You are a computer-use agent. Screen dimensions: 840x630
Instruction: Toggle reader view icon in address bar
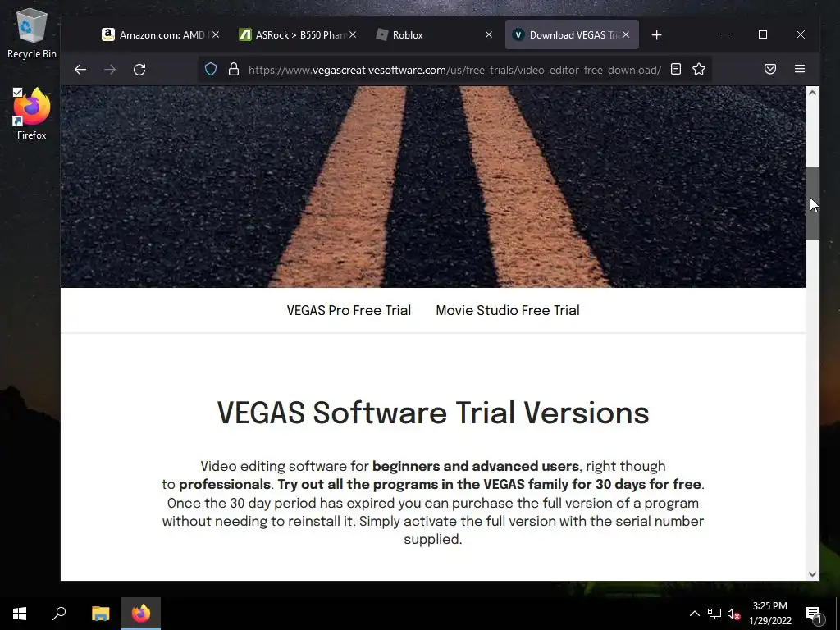coord(676,69)
